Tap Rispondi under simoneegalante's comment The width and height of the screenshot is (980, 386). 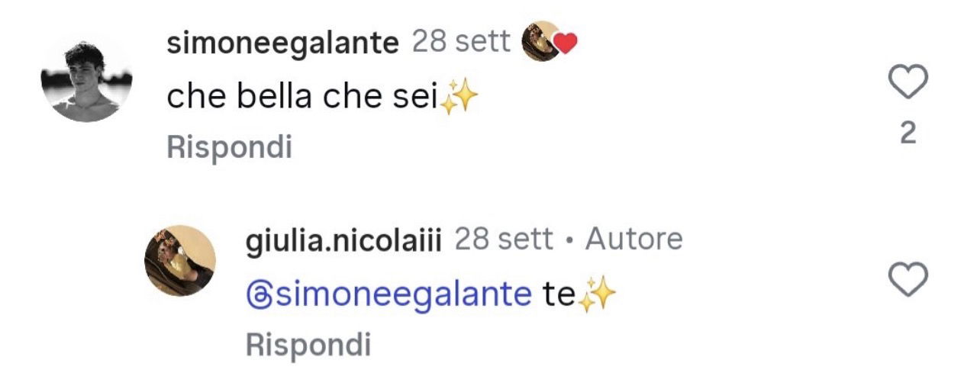point(229,147)
